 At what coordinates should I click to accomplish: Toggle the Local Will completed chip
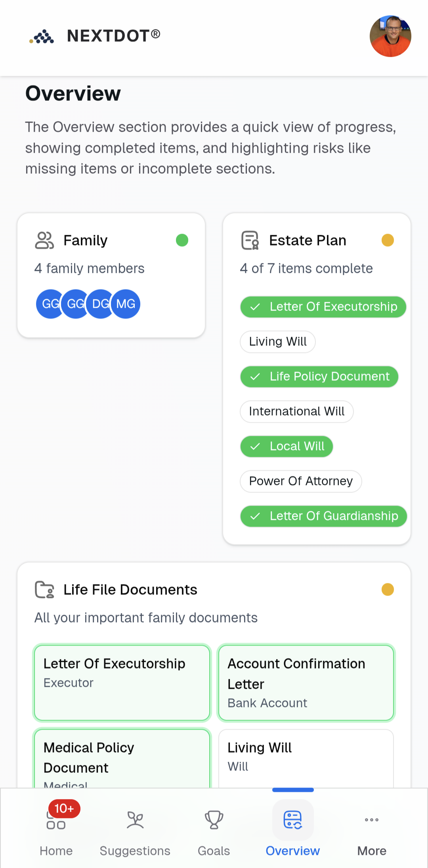pos(287,446)
